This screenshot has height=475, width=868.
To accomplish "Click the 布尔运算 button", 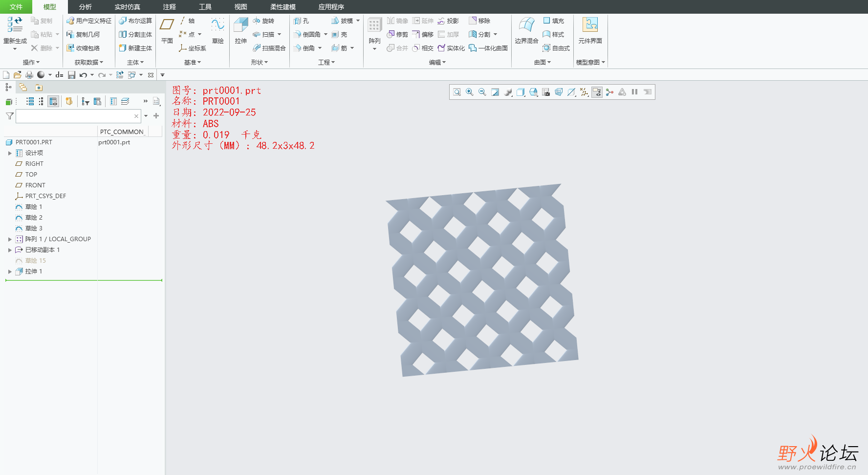I will [x=135, y=21].
